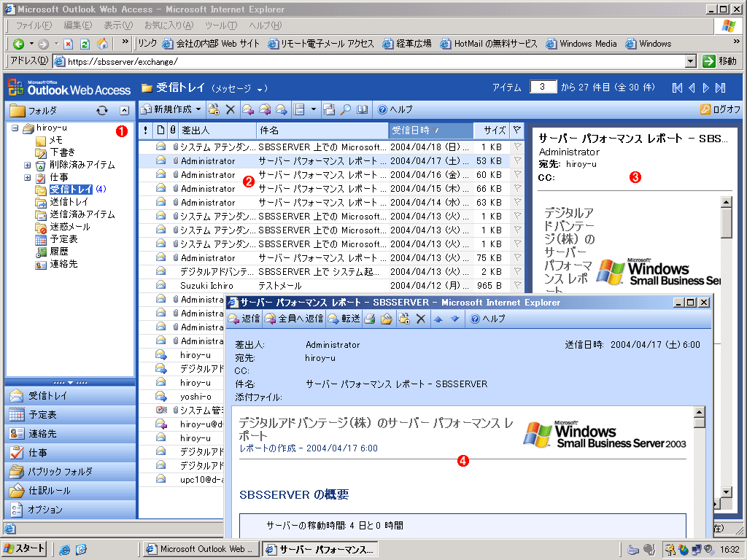Open search with the magnifier icon

[346, 109]
